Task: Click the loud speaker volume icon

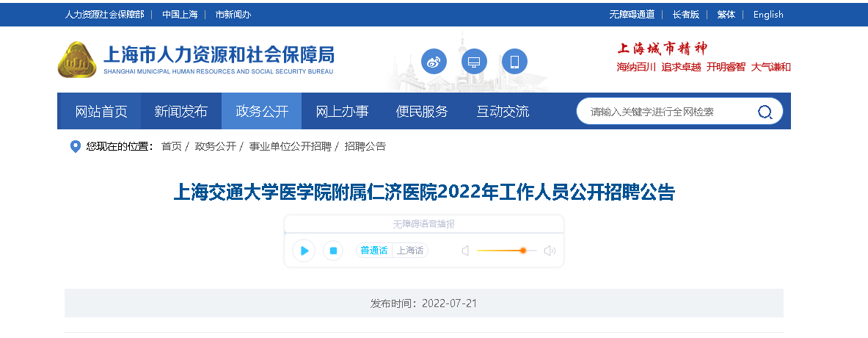Action: (x=549, y=251)
